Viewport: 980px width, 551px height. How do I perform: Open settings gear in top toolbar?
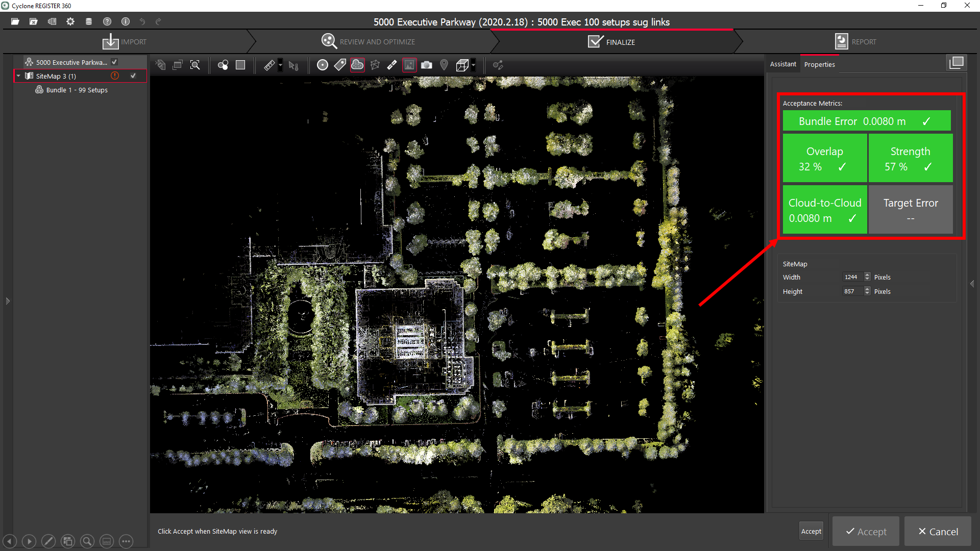70,21
